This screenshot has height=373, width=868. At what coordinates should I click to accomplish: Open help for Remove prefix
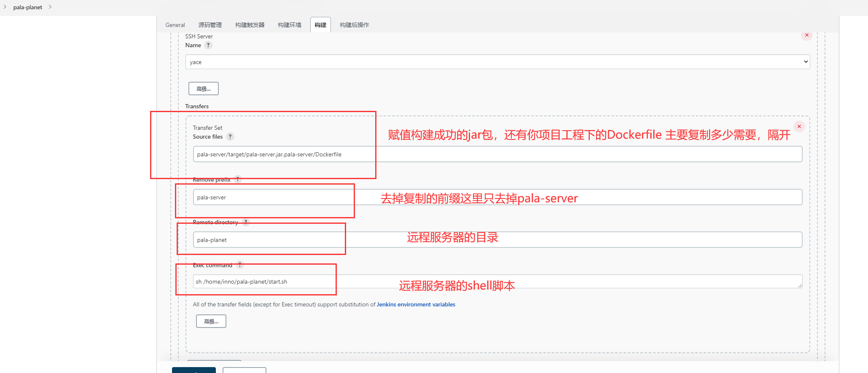pyautogui.click(x=238, y=180)
